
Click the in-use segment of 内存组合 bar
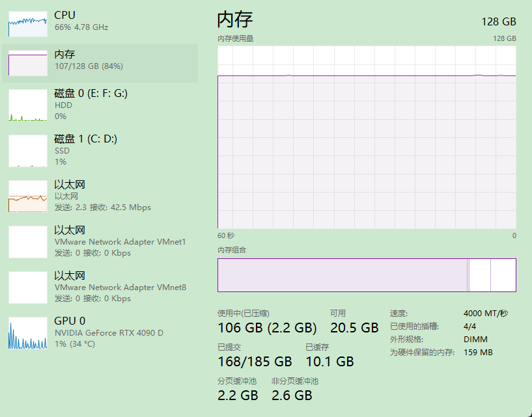(x=342, y=275)
